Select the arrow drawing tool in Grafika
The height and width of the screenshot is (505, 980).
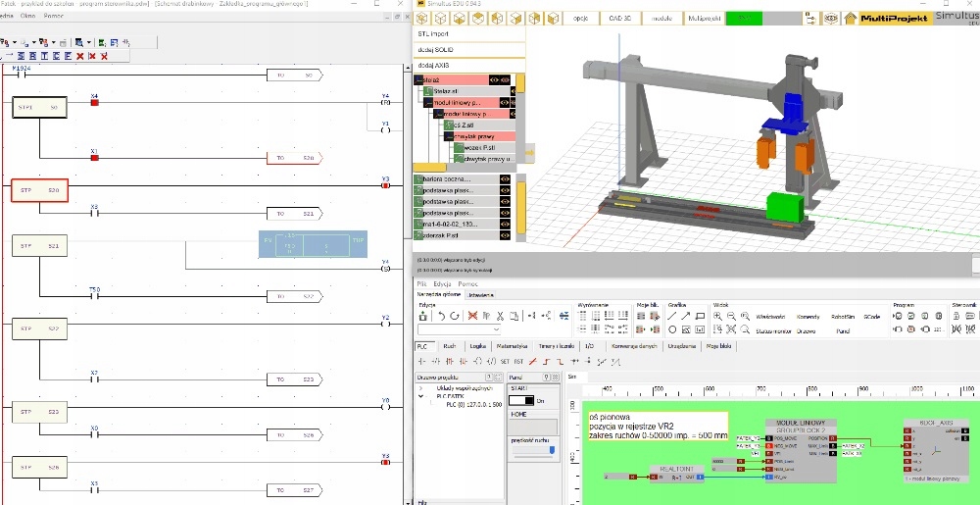pos(686,317)
